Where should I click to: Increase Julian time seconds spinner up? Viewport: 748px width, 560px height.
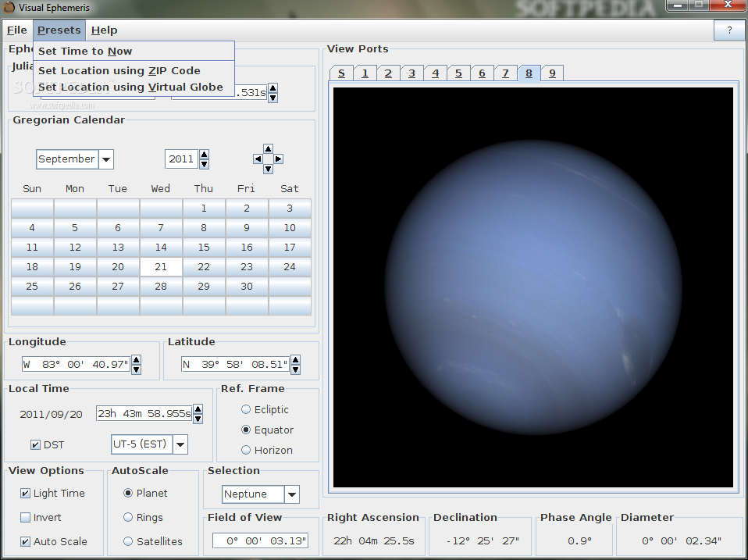pyautogui.click(x=272, y=87)
